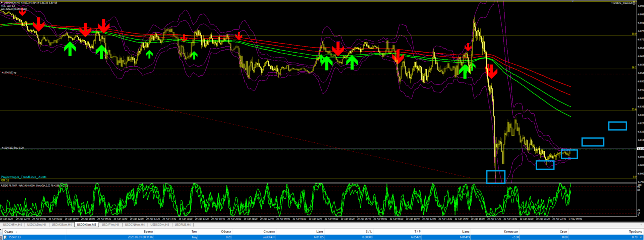Select the USDMXNm,H4 chart tab

coord(62,225)
